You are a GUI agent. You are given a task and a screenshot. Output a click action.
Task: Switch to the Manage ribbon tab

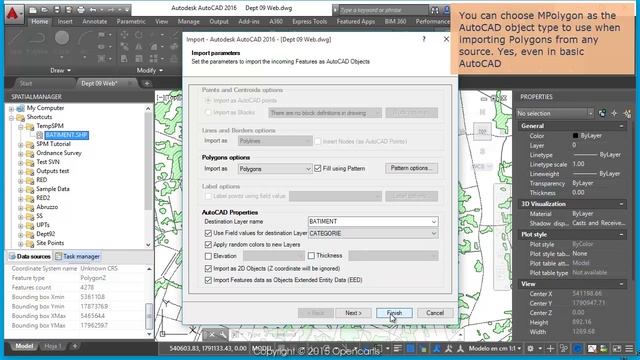(x=189, y=21)
